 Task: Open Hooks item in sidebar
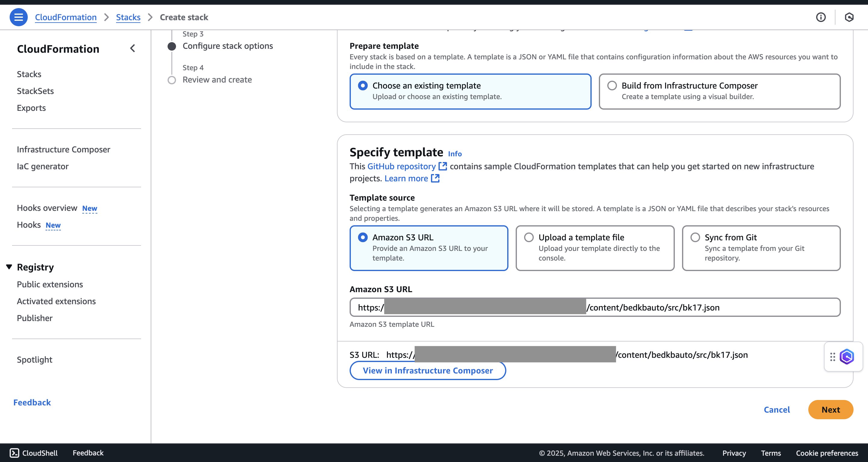[29, 225]
